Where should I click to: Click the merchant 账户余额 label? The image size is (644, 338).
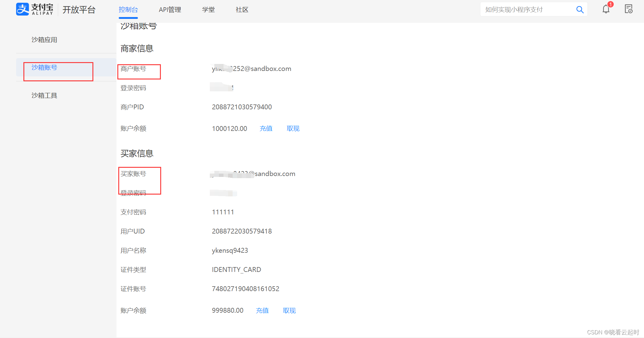[x=133, y=129]
